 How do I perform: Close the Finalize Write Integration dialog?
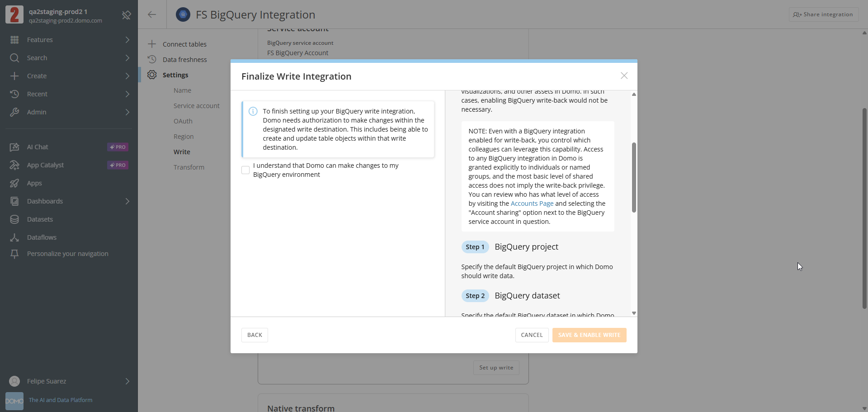click(x=624, y=76)
